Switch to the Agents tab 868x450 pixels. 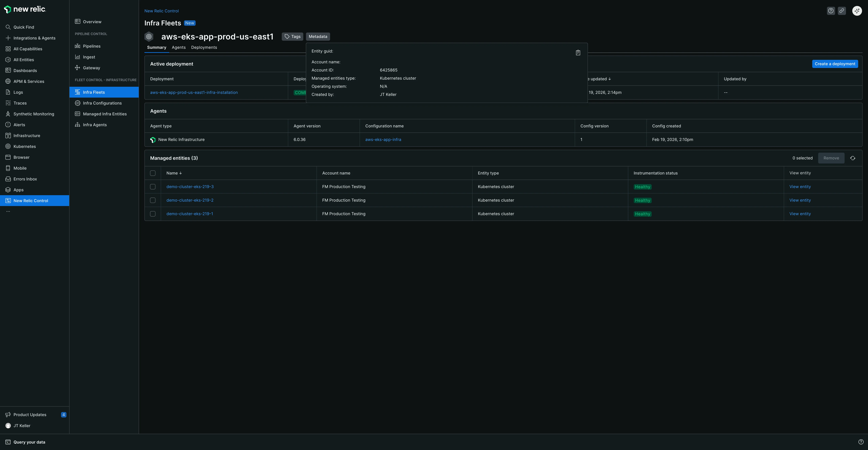tap(179, 47)
